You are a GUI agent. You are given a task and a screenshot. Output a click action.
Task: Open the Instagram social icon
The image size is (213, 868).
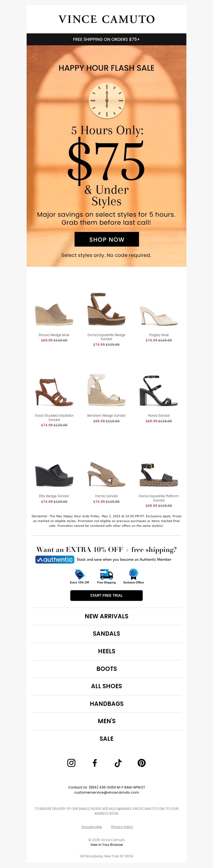(71, 763)
